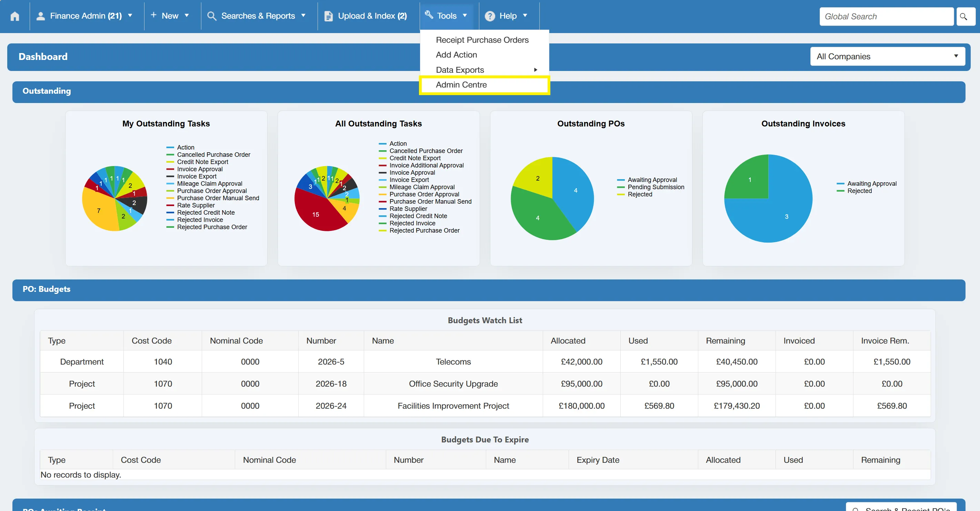Click the question mark Help icon
Viewport: 980px width, 511px height.
coord(490,16)
